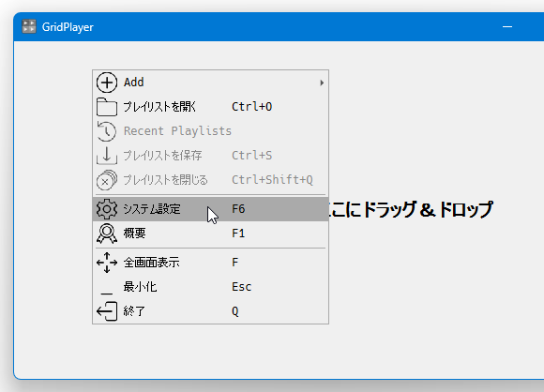Click the gear icon for システム設定
This screenshot has height=392, width=544.
tap(107, 209)
